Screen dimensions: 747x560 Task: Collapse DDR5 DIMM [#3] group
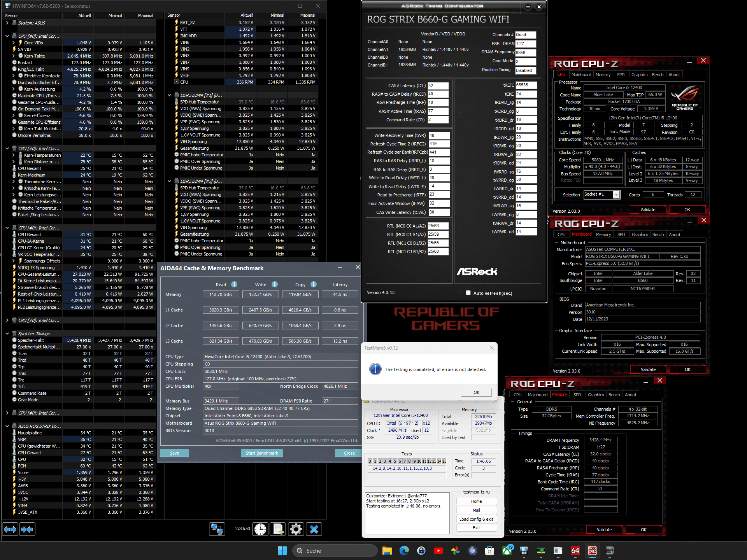coord(169,181)
